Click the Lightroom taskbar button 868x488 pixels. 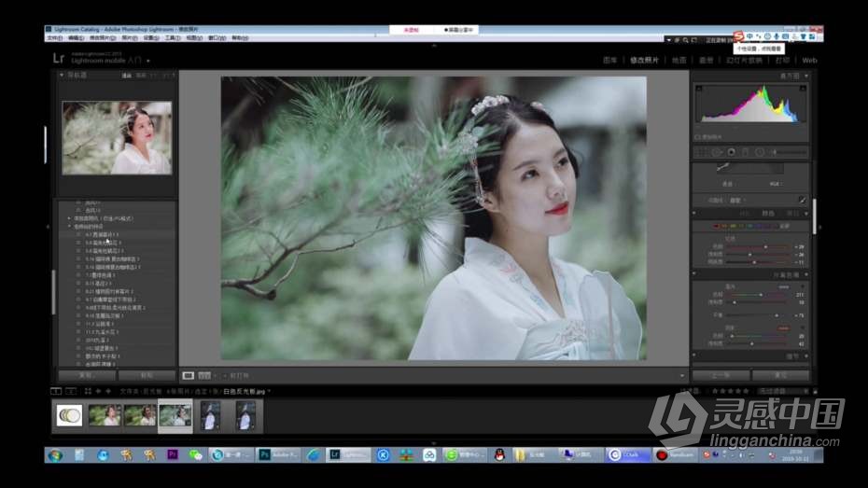click(347, 454)
